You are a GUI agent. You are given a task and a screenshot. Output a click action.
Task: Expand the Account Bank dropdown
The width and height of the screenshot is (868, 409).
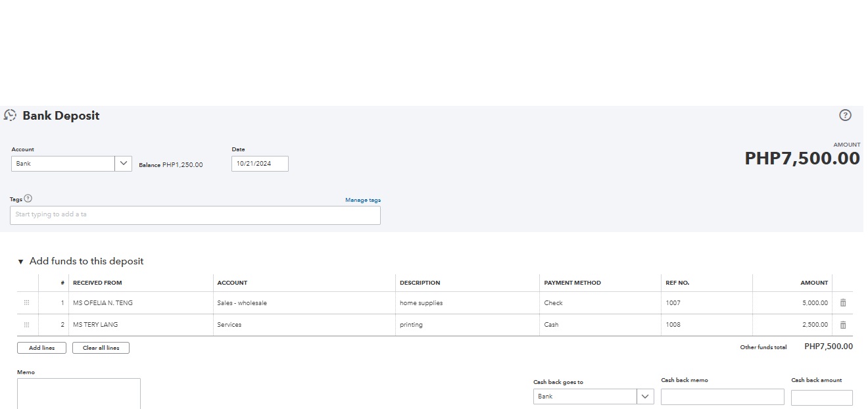click(123, 164)
